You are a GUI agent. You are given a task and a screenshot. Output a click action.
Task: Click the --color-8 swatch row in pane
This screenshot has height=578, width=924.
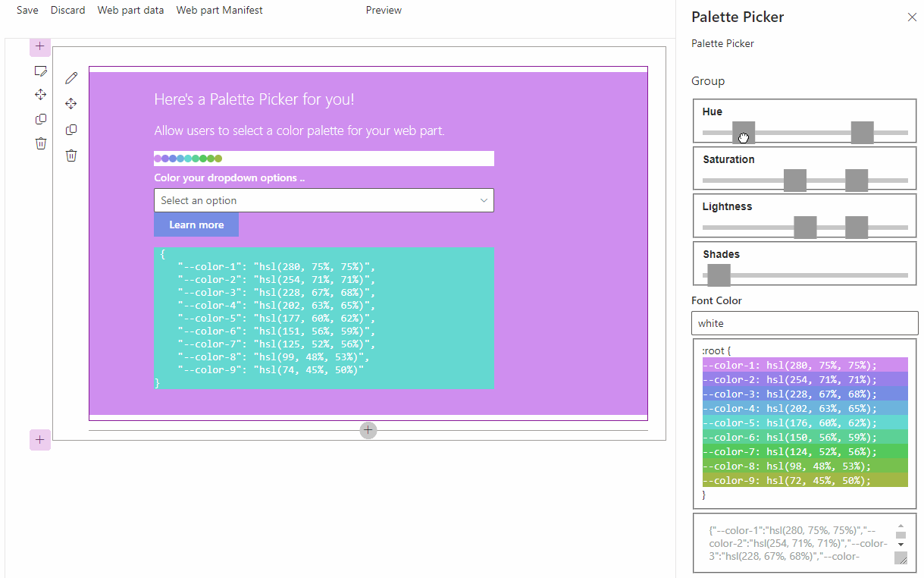click(805, 466)
